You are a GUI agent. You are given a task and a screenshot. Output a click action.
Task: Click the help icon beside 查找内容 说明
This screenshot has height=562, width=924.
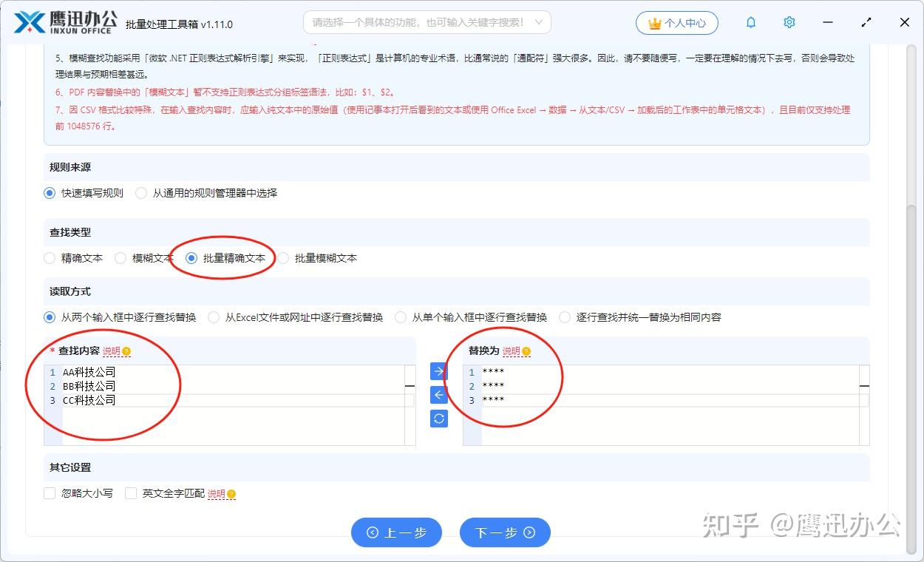126,351
